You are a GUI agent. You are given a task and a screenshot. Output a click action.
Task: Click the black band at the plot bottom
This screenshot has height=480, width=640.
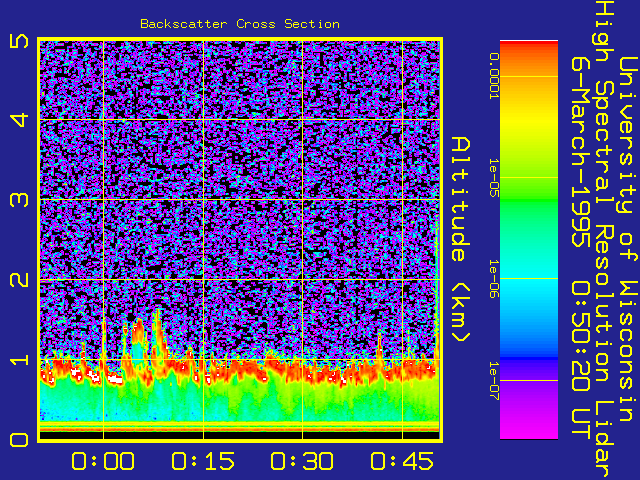coord(240,436)
